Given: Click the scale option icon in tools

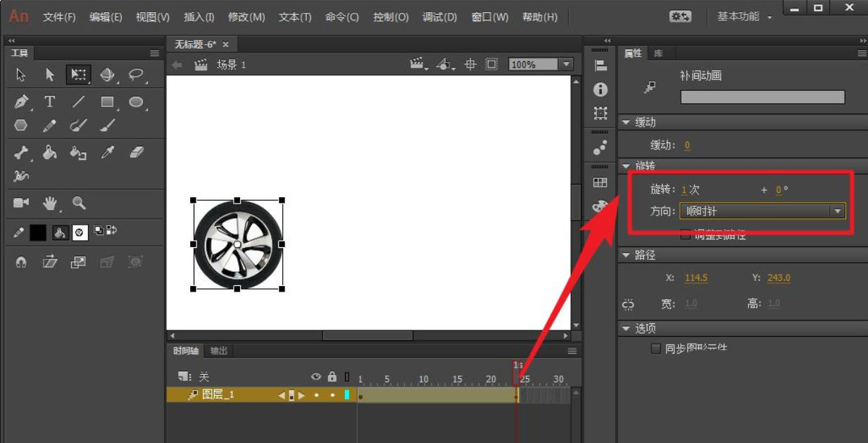Looking at the screenshot, I should click(78, 262).
